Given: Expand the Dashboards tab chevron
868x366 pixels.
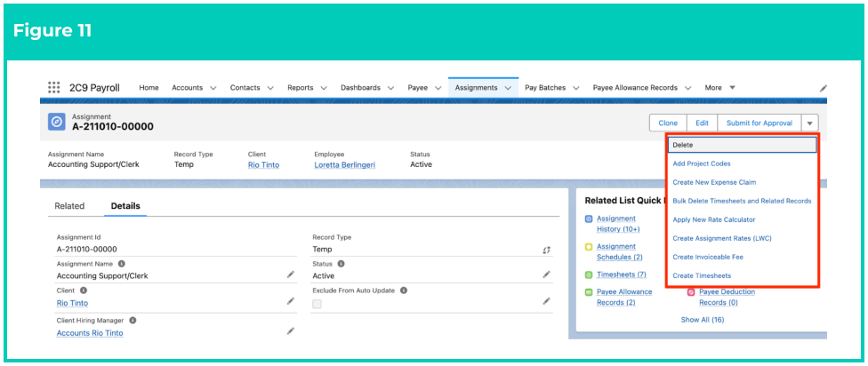Looking at the screenshot, I should [x=390, y=88].
